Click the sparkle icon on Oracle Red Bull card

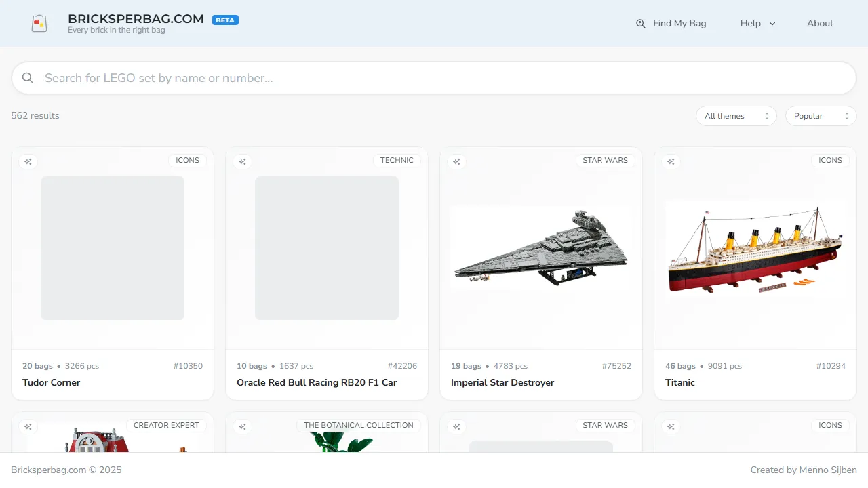click(x=242, y=162)
